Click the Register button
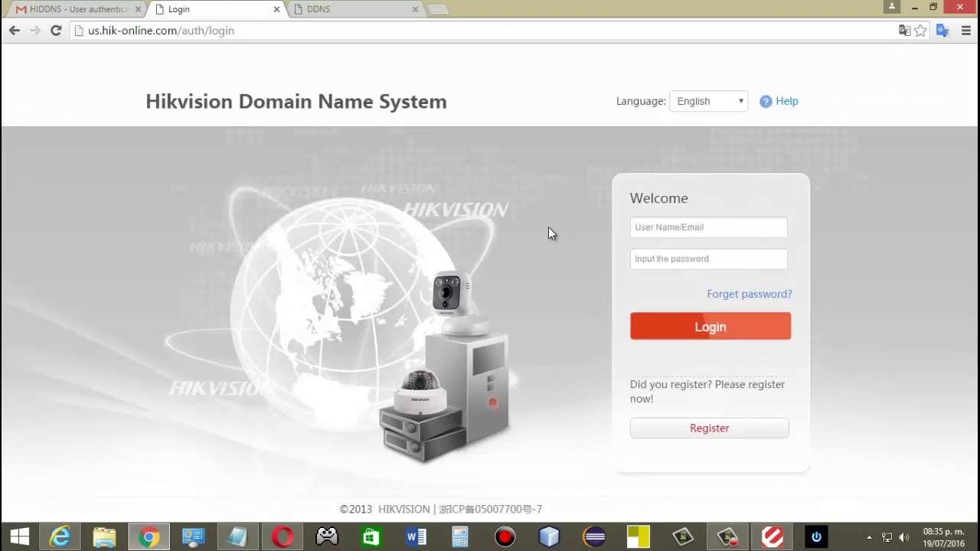The width and height of the screenshot is (980, 551). click(710, 429)
